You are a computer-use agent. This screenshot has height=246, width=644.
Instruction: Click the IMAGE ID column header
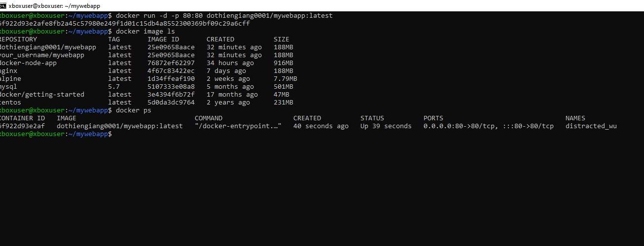[x=163, y=39]
